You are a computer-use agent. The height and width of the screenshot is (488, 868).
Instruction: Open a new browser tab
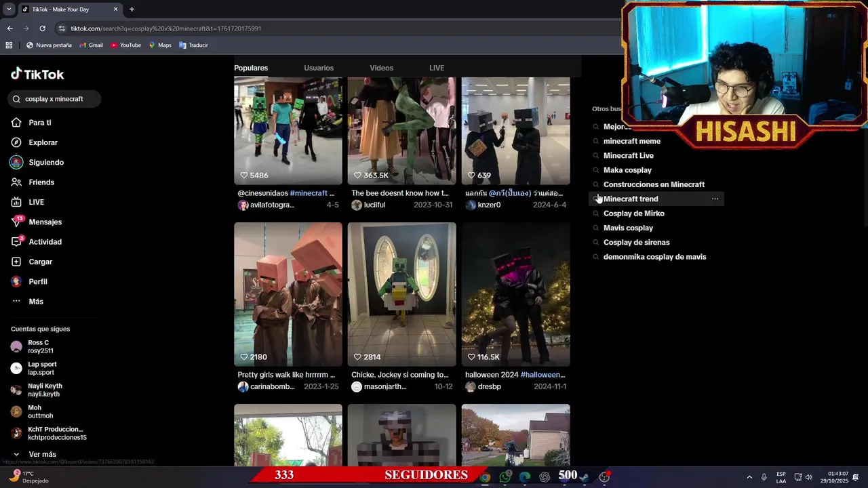pos(132,9)
